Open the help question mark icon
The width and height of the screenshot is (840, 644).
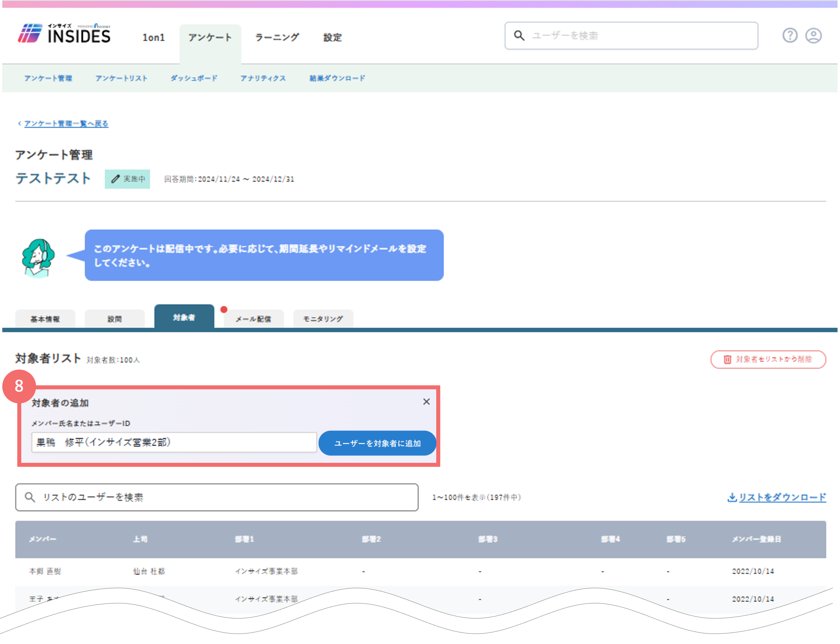[x=790, y=35]
